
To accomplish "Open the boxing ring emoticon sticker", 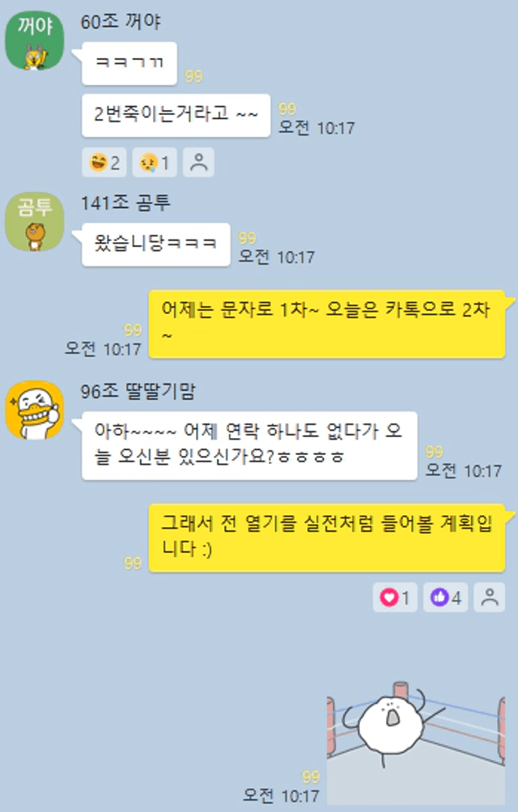I will [x=416, y=742].
